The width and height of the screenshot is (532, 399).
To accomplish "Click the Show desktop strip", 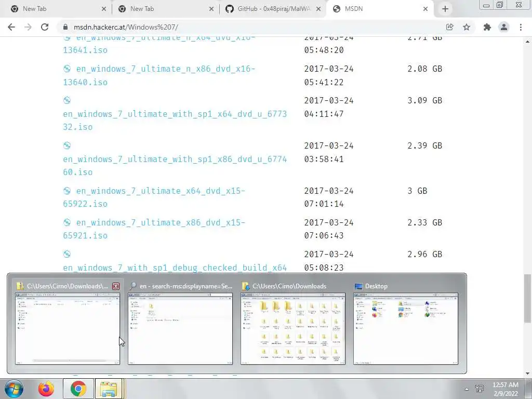I will [528, 389].
